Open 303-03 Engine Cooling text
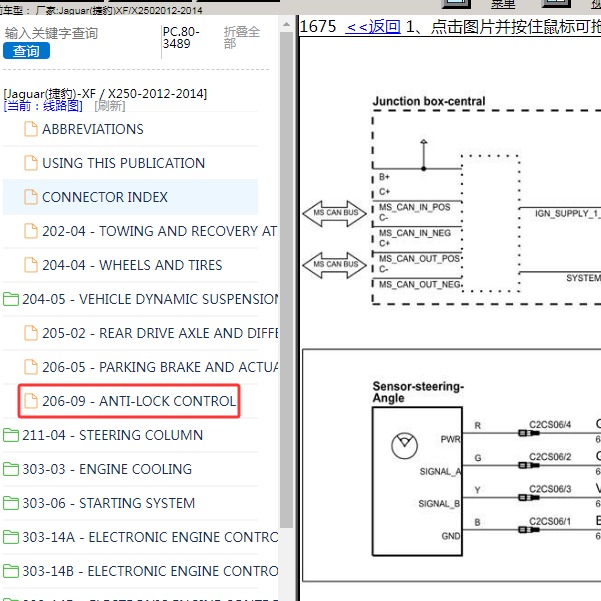This screenshot has width=601, height=601. pyautogui.click(x=107, y=470)
